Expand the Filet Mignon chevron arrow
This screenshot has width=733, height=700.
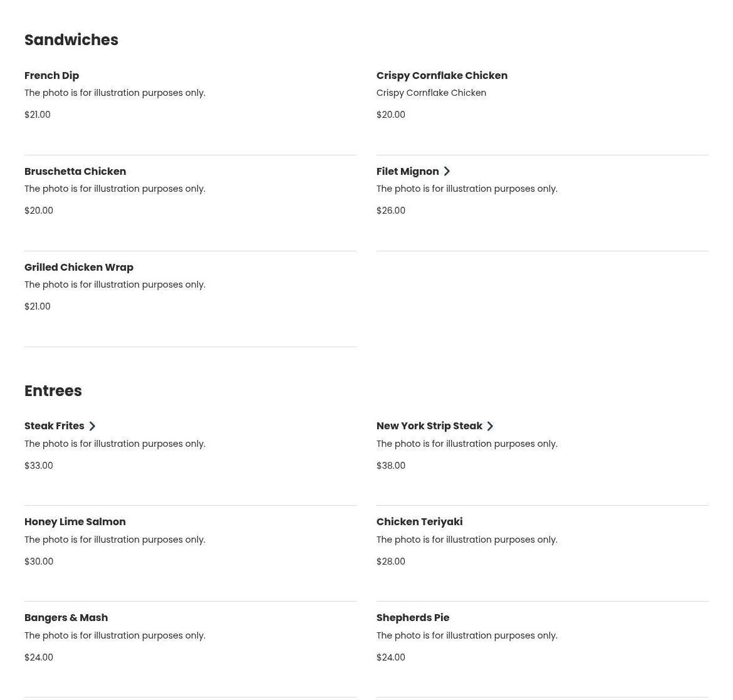447,172
